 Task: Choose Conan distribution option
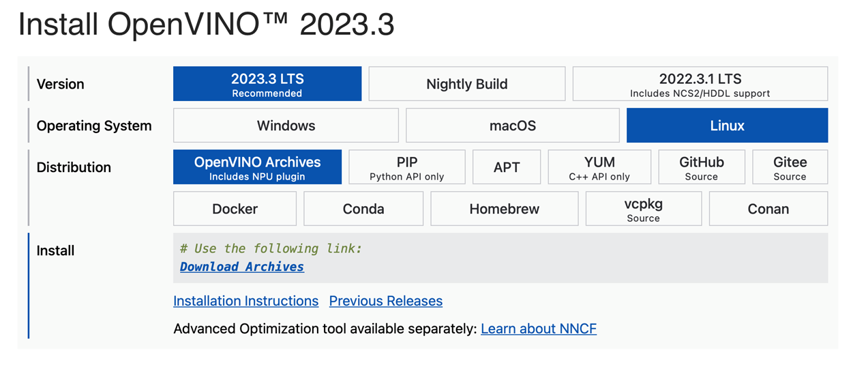768,209
